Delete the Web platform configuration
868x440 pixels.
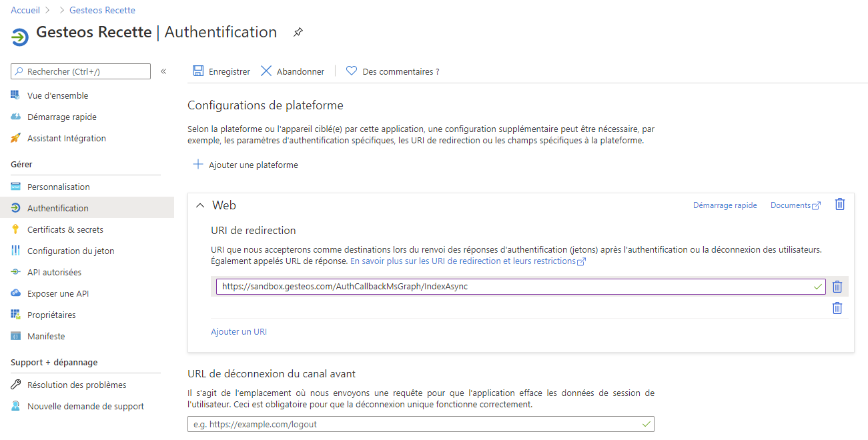pos(840,205)
